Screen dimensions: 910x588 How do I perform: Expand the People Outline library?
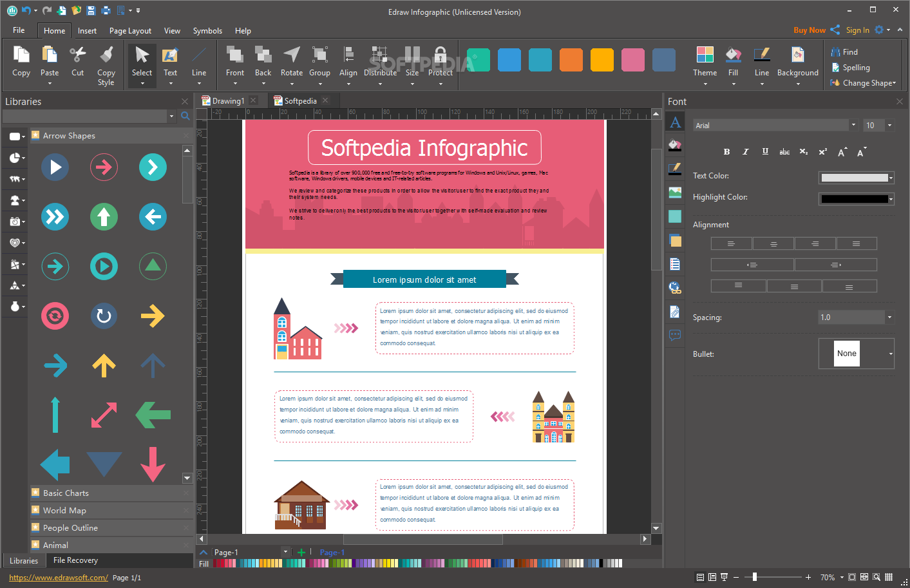[111, 528]
